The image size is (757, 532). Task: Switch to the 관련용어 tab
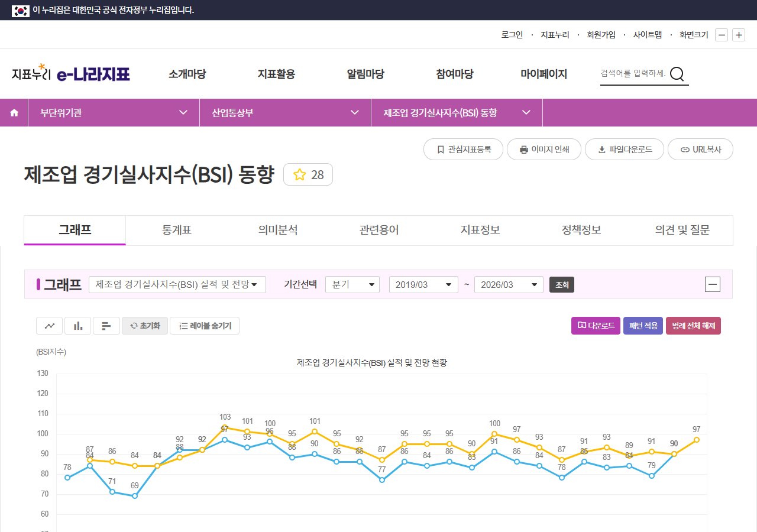(x=379, y=231)
